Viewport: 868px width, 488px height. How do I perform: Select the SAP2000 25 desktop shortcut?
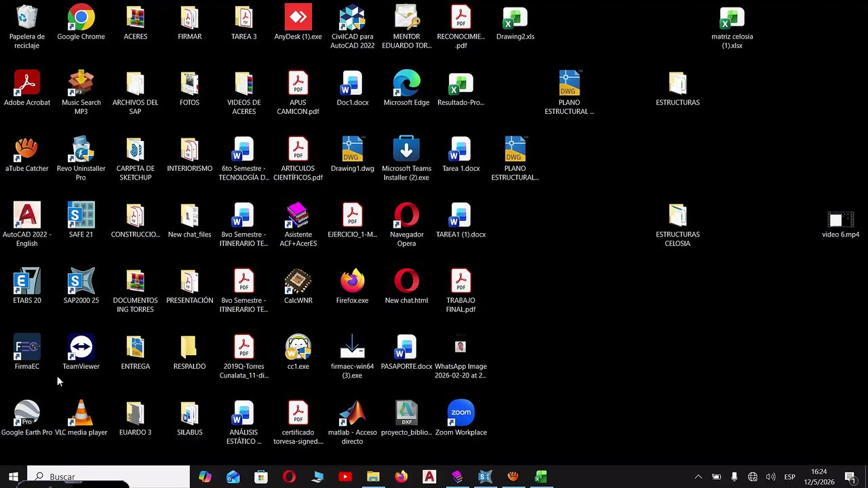[81, 287]
